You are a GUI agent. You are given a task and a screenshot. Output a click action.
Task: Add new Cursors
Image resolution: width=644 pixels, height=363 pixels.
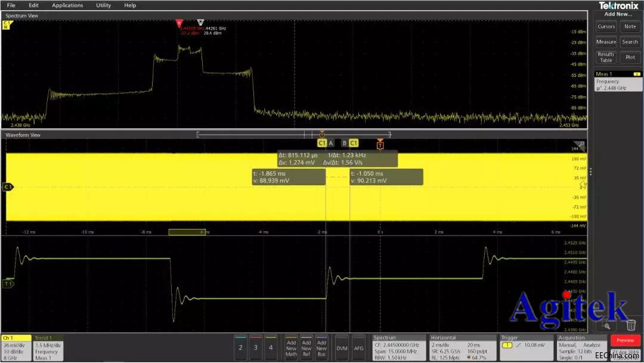[x=606, y=27]
